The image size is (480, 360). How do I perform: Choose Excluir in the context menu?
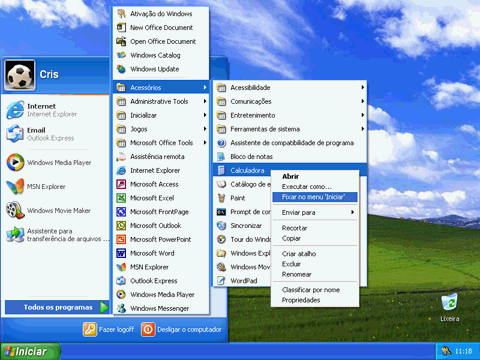[x=315, y=264]
